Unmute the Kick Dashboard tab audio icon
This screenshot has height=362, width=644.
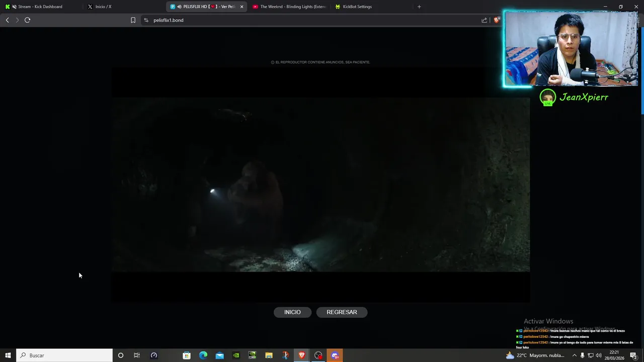(14, 7)
